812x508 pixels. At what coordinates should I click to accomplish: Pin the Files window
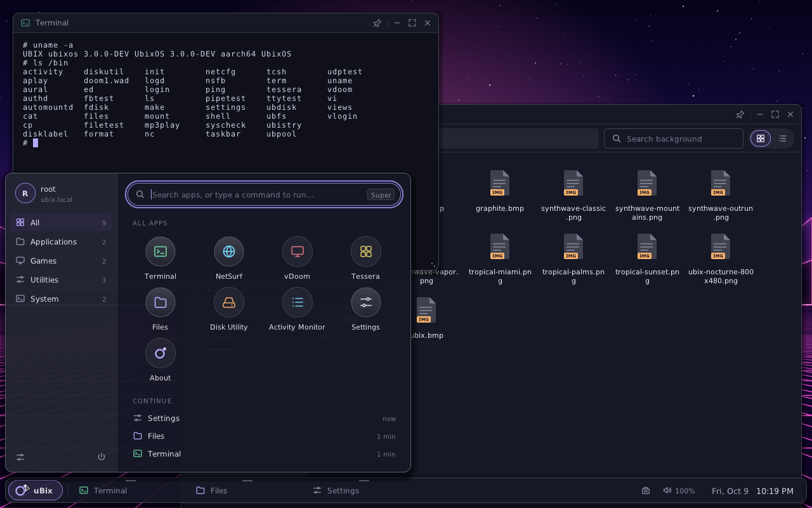point(740,114)
